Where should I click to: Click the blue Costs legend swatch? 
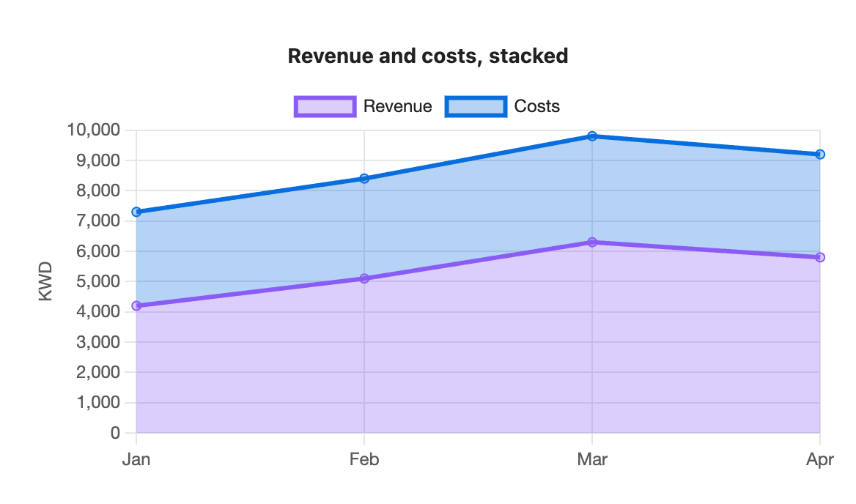[476, 106]
